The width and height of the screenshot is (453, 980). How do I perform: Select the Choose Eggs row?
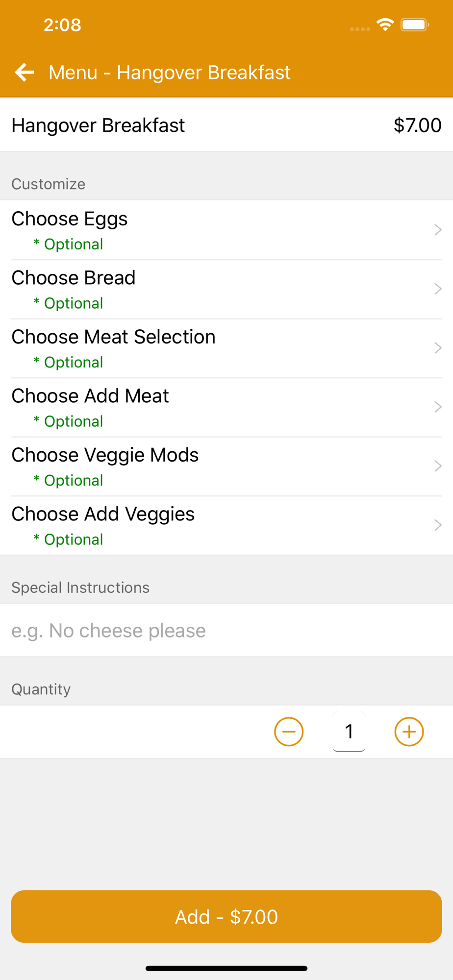click(x=226, y=230)
